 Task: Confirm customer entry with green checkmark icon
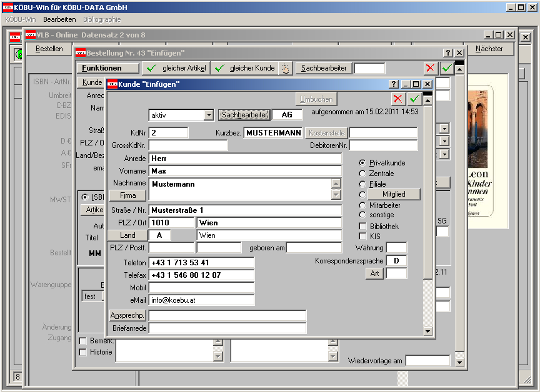pos(414,99)
